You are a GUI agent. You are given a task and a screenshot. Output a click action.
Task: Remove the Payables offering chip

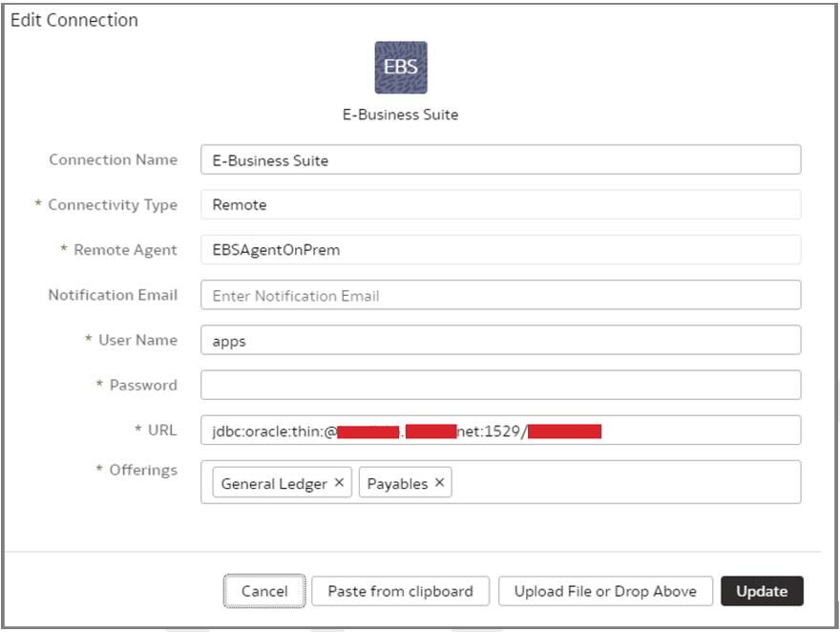click(436, 484)
